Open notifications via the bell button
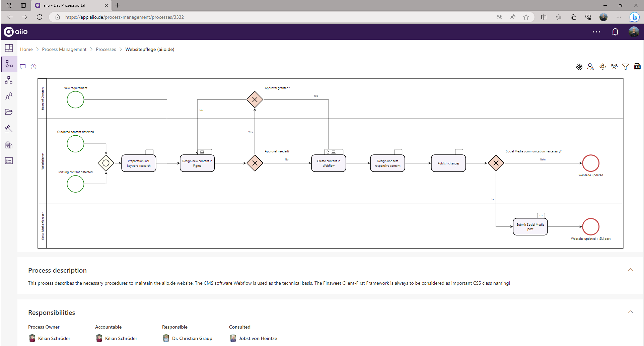The height and width of the screenshot is (346, 644). point(615,31)
